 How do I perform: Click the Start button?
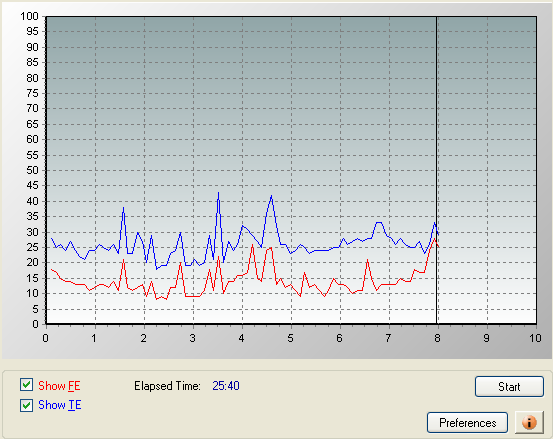(509, 387)
